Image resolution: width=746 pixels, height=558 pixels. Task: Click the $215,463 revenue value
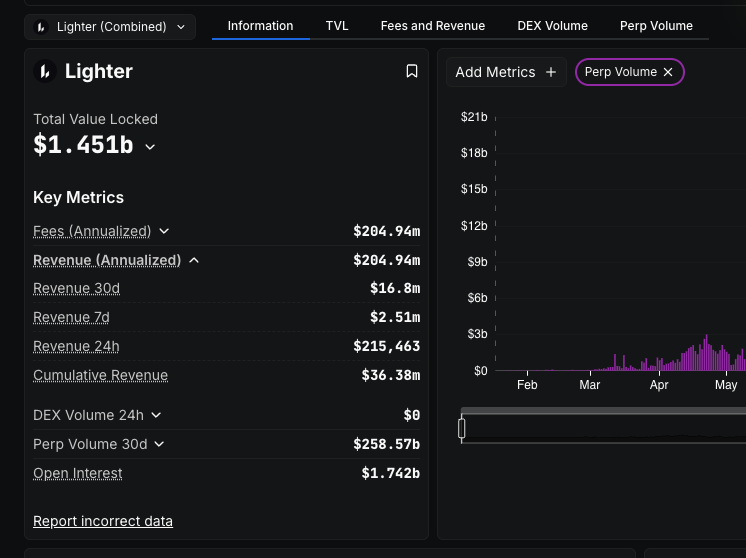pyautogui.click(x=386, y=346)
